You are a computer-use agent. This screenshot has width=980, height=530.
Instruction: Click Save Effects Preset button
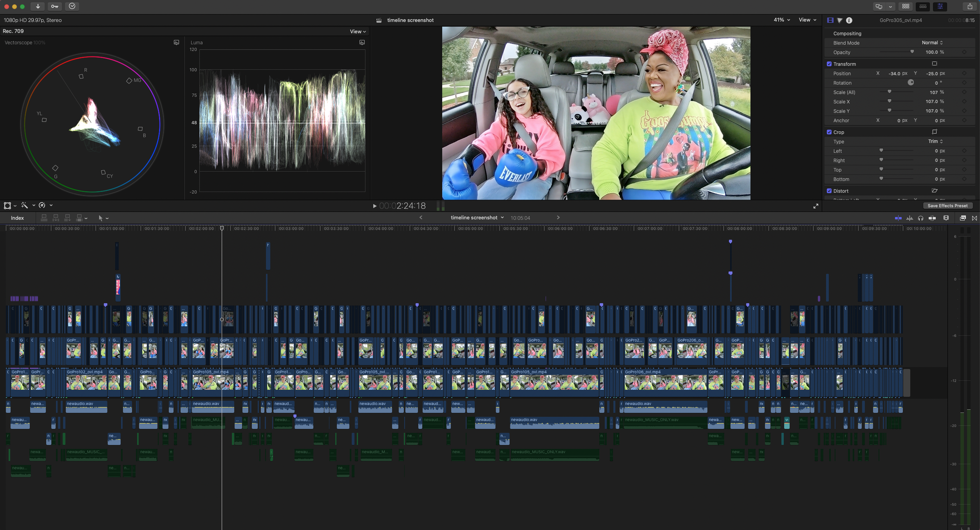pos(947,206)
